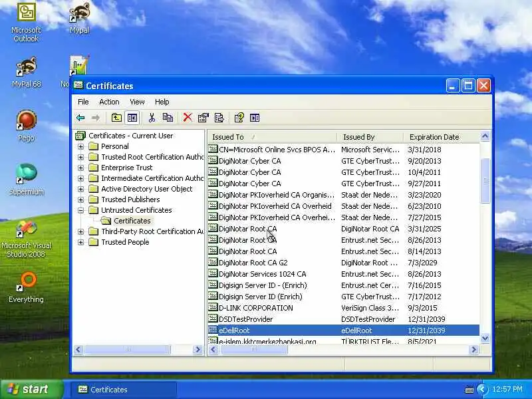This screenshot has width=532, height=399.
Task: Select the Enterprise Trust folder
Action: pyautogui.click(x=126, y=168)
